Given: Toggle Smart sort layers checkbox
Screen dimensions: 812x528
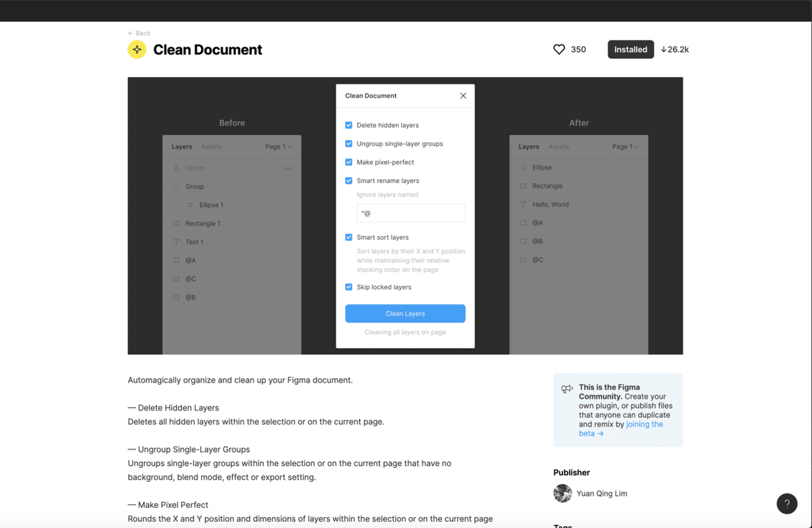Looking at the screenshot, I should [x=348, y=237].
